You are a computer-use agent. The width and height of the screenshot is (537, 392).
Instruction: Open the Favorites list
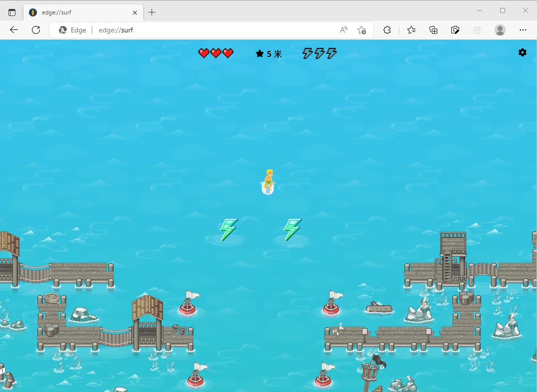coord(411,30)
